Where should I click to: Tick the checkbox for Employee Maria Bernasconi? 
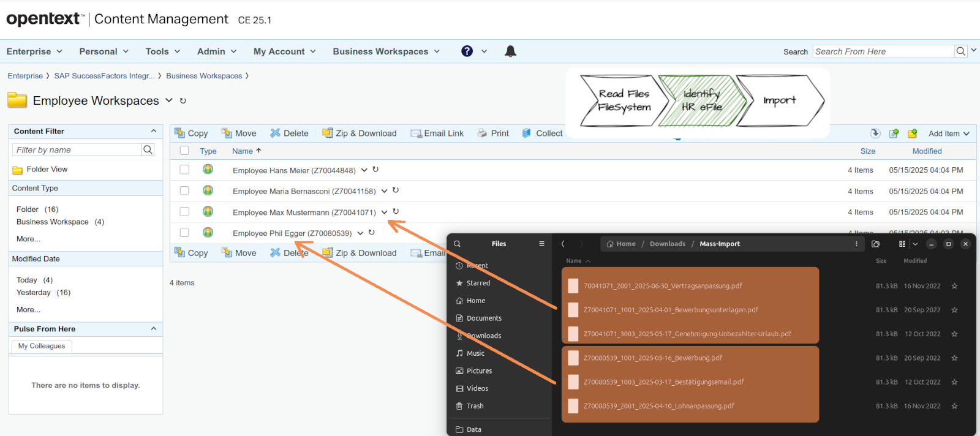(x=184, y=190)
